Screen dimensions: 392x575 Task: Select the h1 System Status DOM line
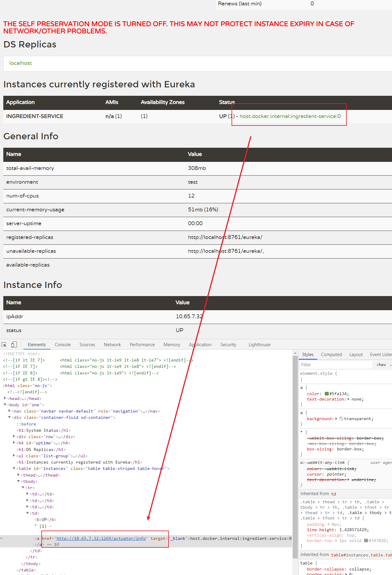tap(43, 430)
